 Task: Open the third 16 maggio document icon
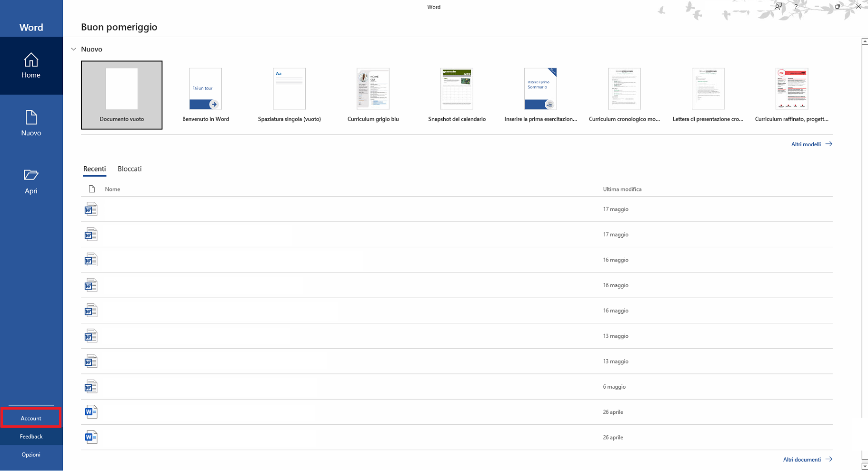point(91,311)
